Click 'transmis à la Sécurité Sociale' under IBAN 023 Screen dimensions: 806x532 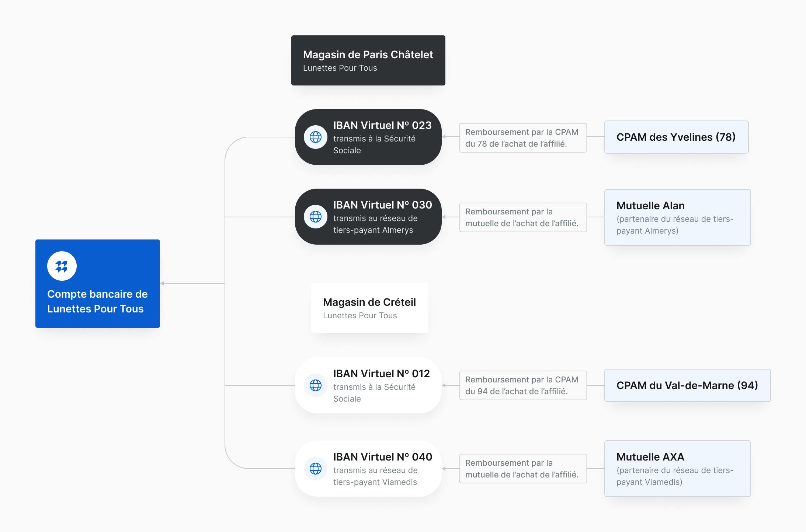374,144
